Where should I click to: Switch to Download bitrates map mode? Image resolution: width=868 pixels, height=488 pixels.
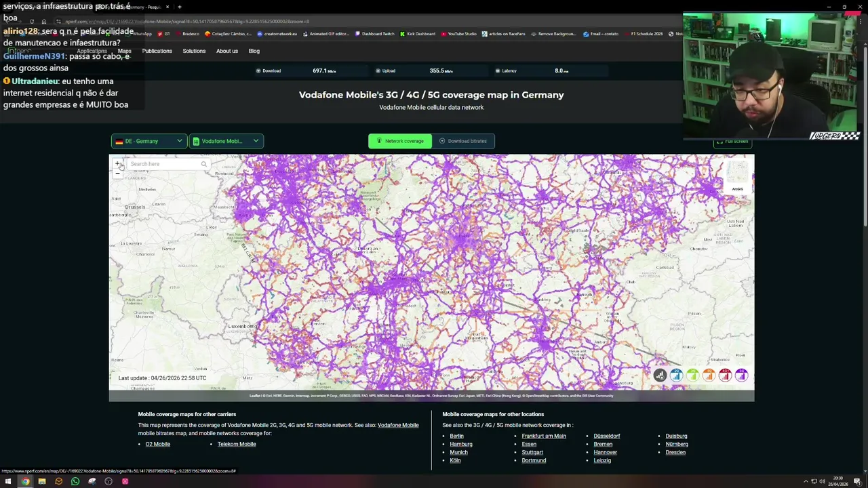click(x=463, y=141)
